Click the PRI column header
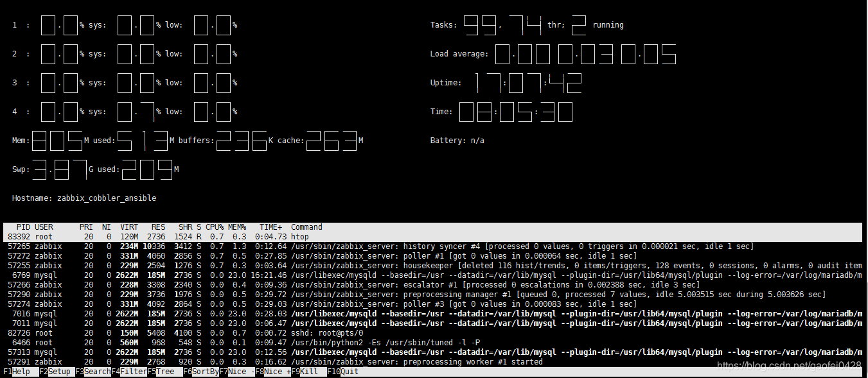This screenshot has width=868, height=378. coord(86,227)
